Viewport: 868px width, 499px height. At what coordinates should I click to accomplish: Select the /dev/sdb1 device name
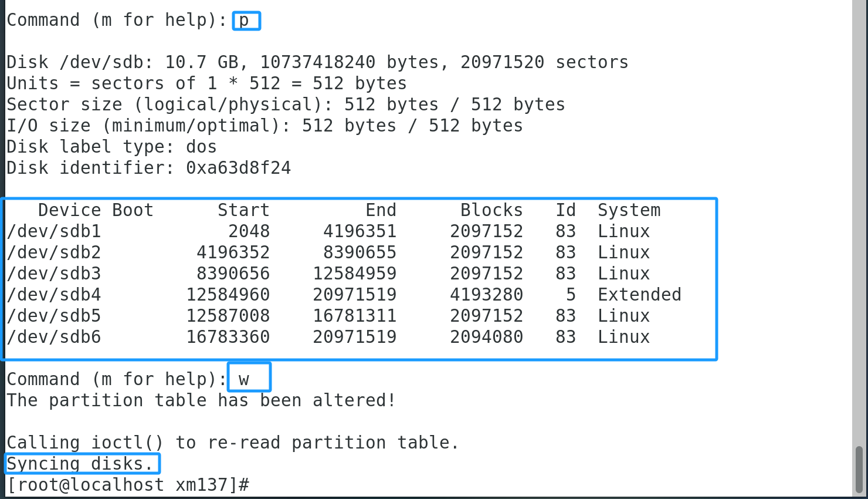pyautogui.click(x=54, y=231)
